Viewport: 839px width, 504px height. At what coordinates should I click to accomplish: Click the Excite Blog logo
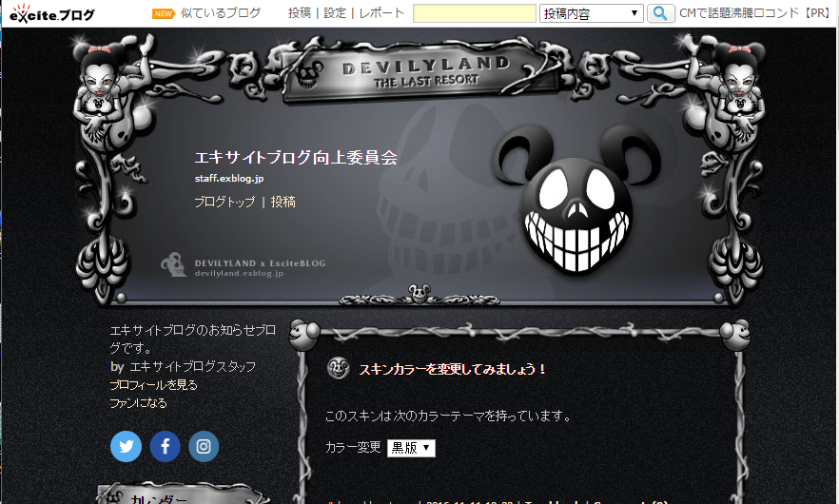pos(52,13)
